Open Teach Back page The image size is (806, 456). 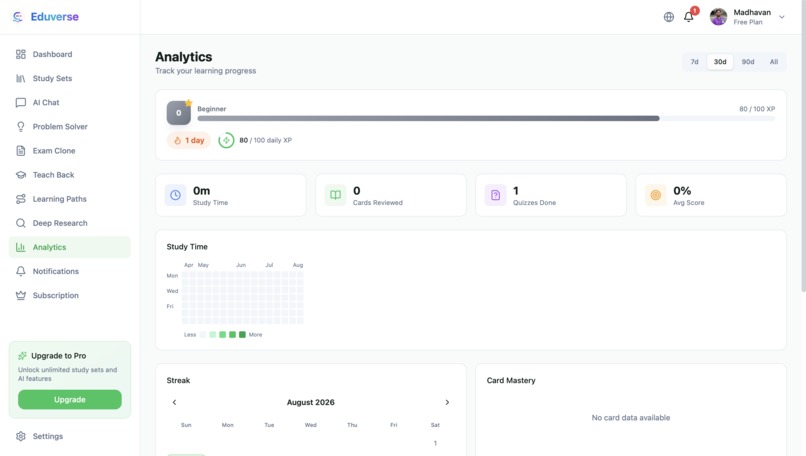pos(70,175)
